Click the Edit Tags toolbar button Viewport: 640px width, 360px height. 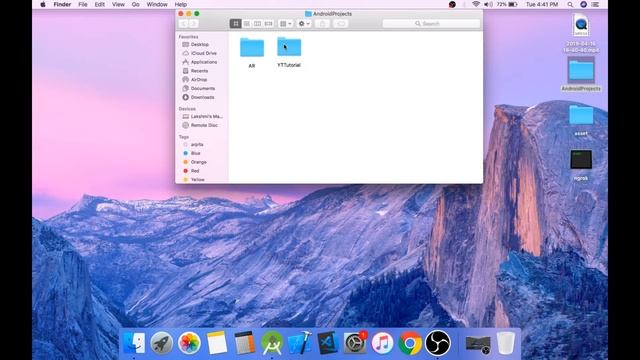coord(341,24)
